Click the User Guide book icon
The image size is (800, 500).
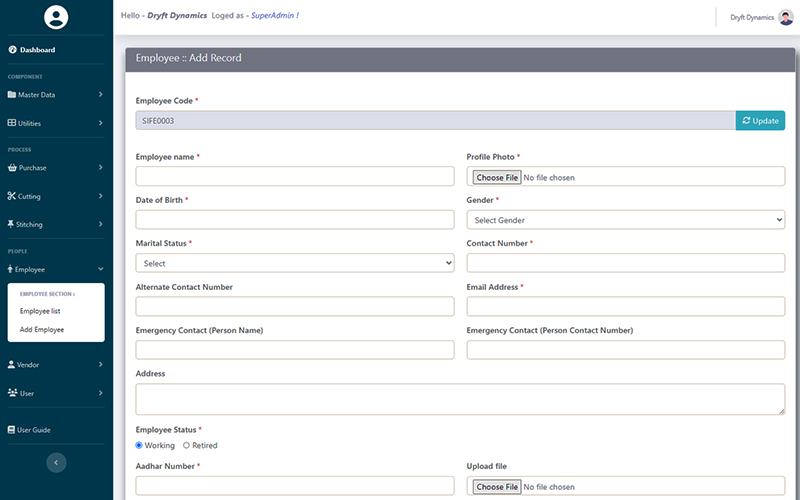point(12,430)
